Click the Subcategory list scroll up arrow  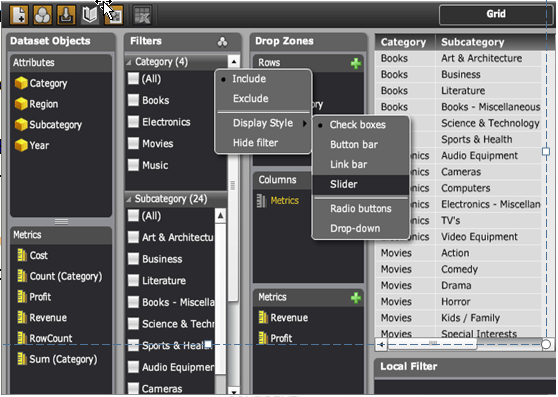tap(220, 216)
